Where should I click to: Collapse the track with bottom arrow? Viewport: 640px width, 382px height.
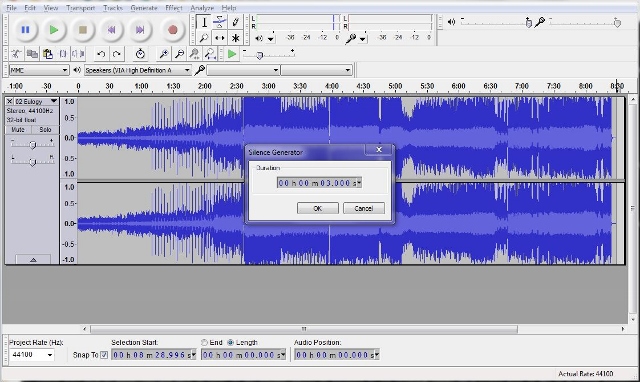33,259
